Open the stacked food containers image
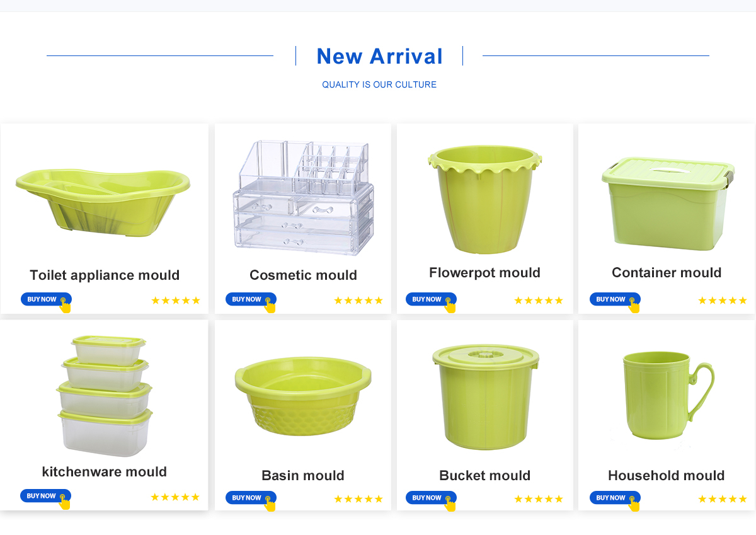This screenshot has height=535, width=756. tap(105, 396)
